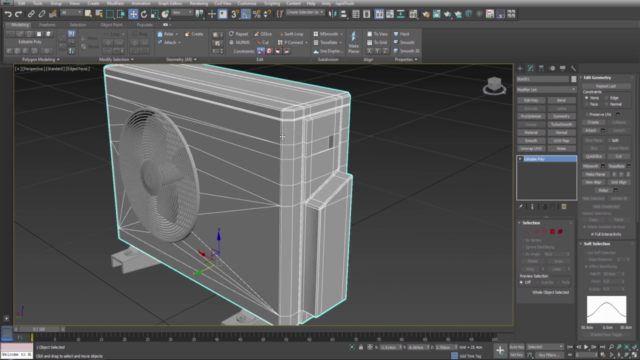The width and height of the screenshot is (640, 360).
Task: Expand the Geometry (All) panel arrow
Action: pos(195,60)
